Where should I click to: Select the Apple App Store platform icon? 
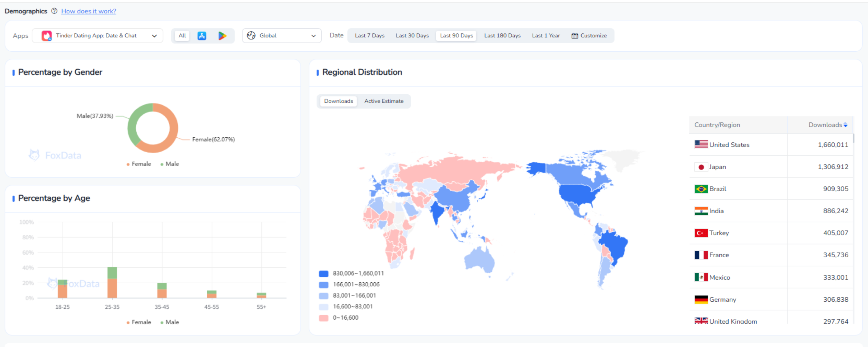click(x=202, y=36)
